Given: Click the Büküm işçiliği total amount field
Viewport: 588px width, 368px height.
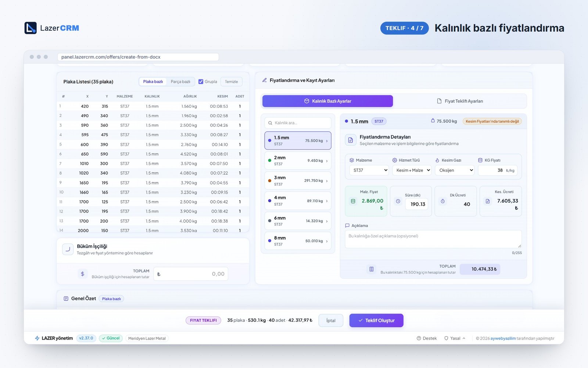Looking at the screenshot, I should (x=191, y=274).
